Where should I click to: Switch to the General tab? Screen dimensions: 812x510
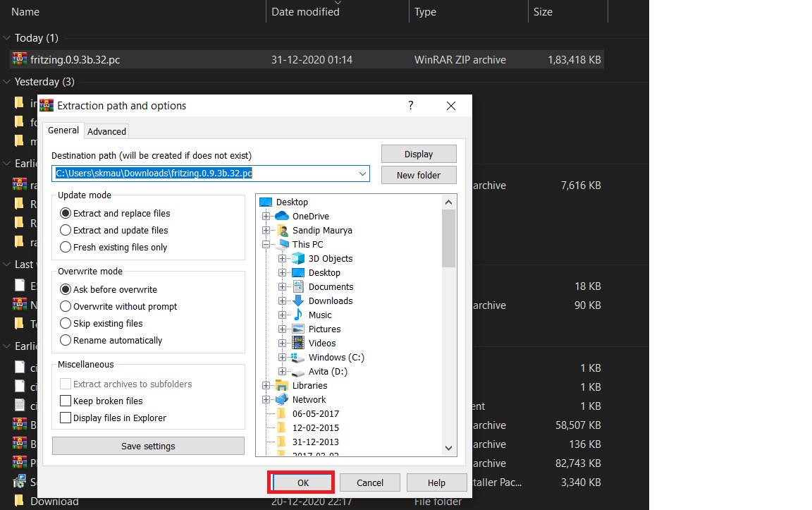coord(63,130)
